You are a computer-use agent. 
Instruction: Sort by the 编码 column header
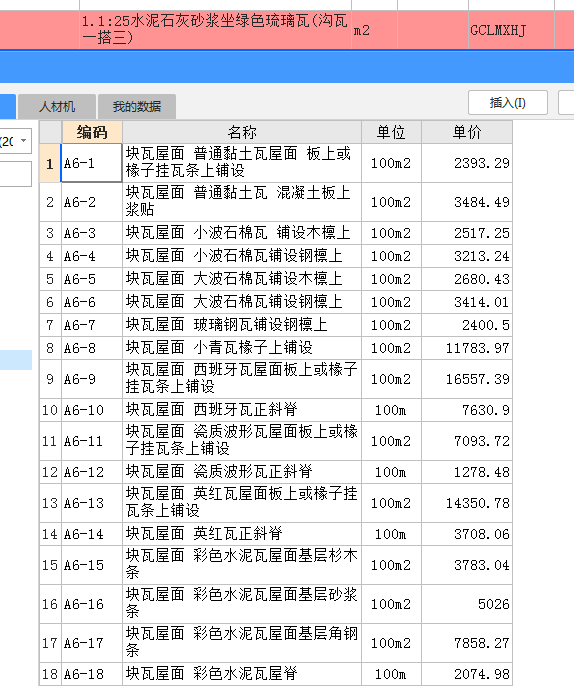92,132
